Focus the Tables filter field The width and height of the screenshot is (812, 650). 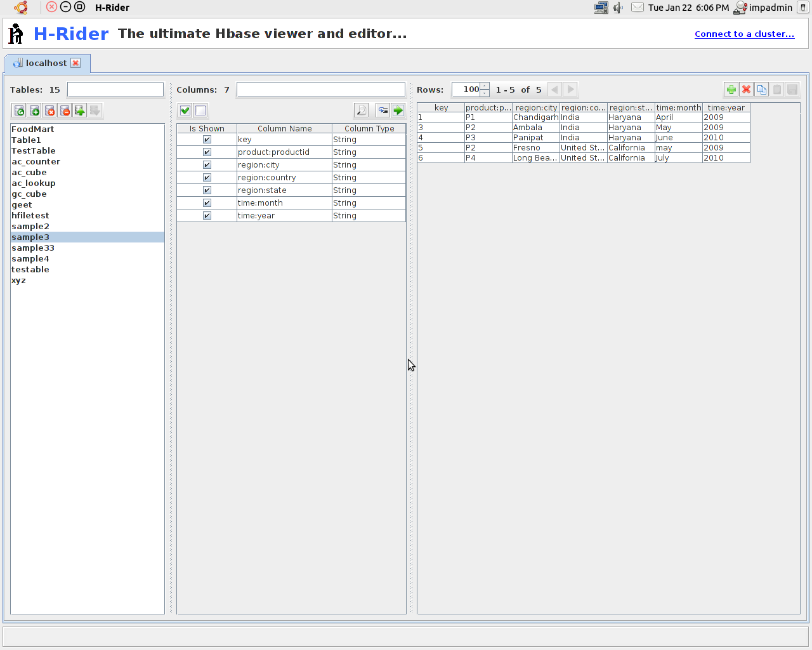point(115,90)
